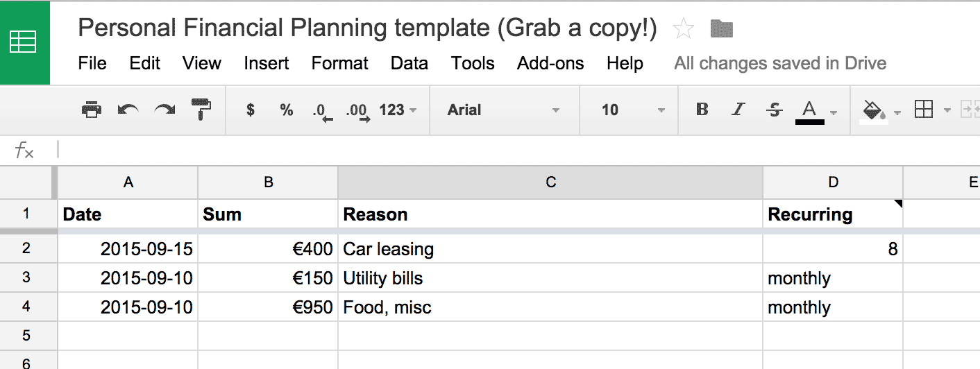Viewport: 980px width, 369px height.
Task: Open the Add-ons menu
Action: (550, 64)
